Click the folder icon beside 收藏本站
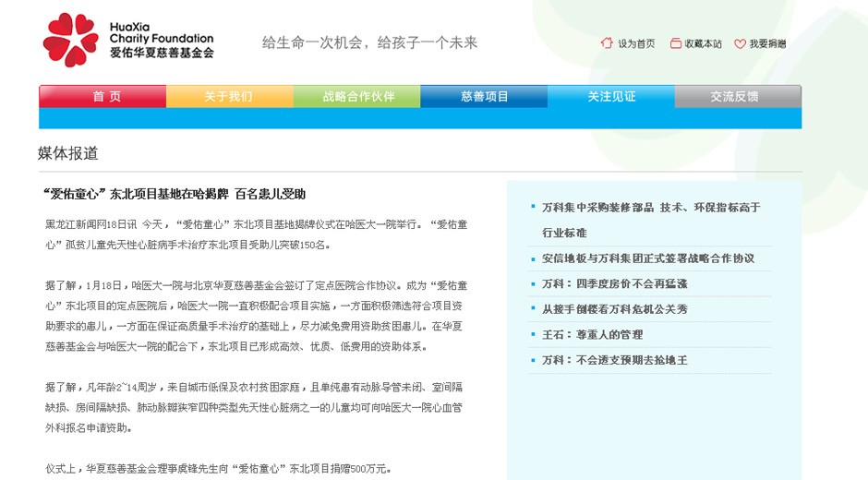The width and height of the screenshot is (868, 480). click(x=675, y=43)
